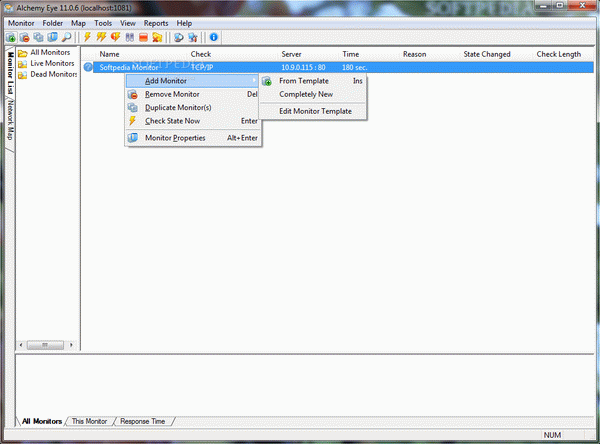Switch to the Response Time tab

(x=143, y=421)
